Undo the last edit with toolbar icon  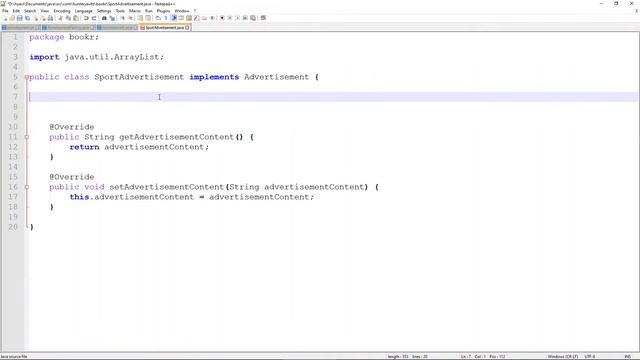coord(86,18)
